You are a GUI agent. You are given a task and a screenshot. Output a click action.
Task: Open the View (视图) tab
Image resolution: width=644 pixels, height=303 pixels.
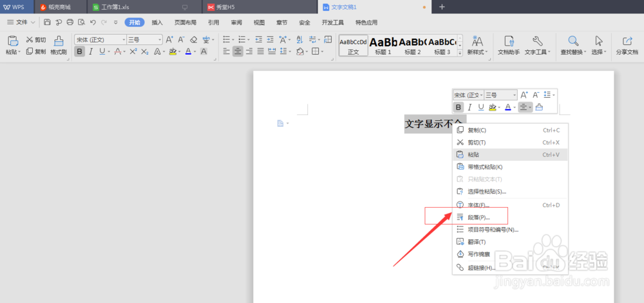click(259, 23)
